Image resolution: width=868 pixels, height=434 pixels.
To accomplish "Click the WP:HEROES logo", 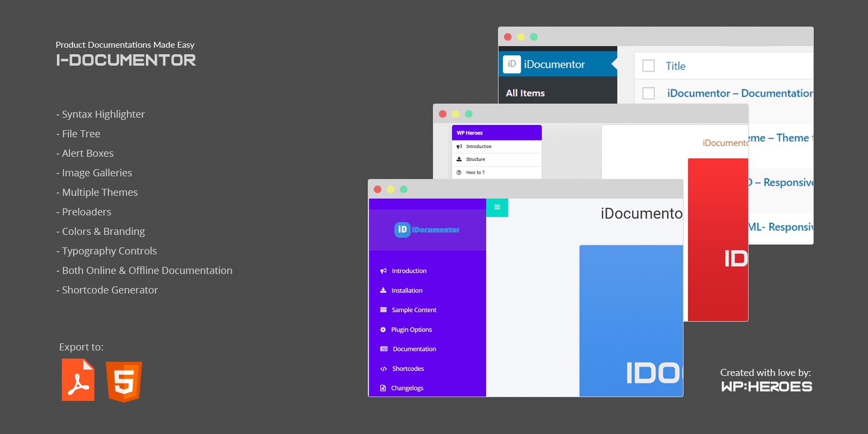I will point(767,386).
